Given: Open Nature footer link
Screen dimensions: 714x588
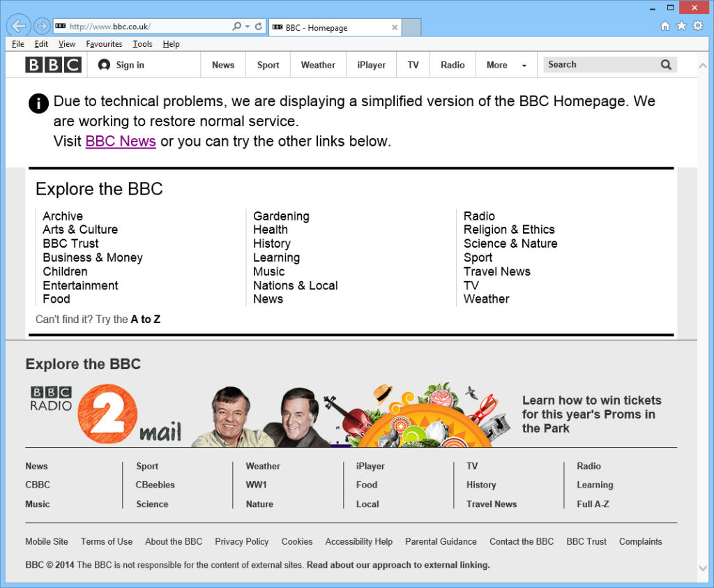Looking at the screenshot, I should pos(259,504).
